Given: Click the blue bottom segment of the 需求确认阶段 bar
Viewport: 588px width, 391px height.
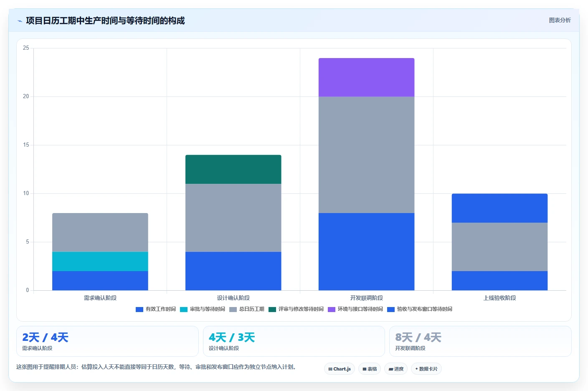Looking at the screenshot, I should (x=100, y=281).
